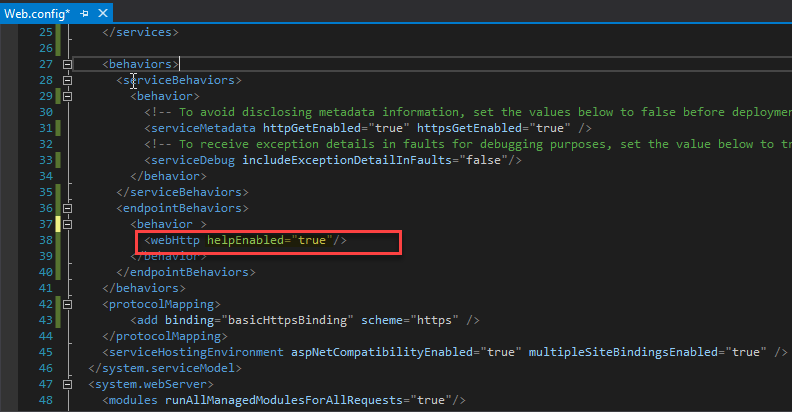Click the includeExceptionDetailInFaults attribute
This screenshot has height=412, width=792.
click(347, 160)
